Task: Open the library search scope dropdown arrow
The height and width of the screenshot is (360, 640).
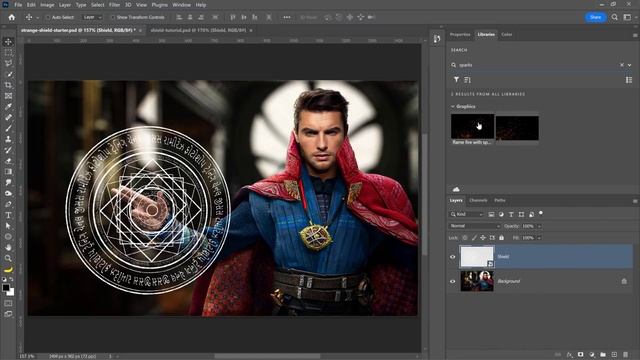Action: (x=630, y=65)
